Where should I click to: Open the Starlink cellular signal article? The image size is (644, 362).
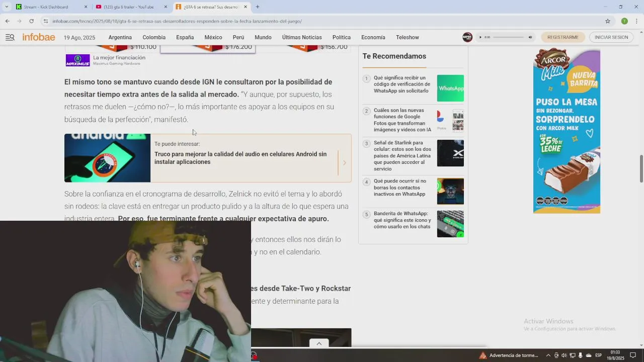[x=403, y=156]
